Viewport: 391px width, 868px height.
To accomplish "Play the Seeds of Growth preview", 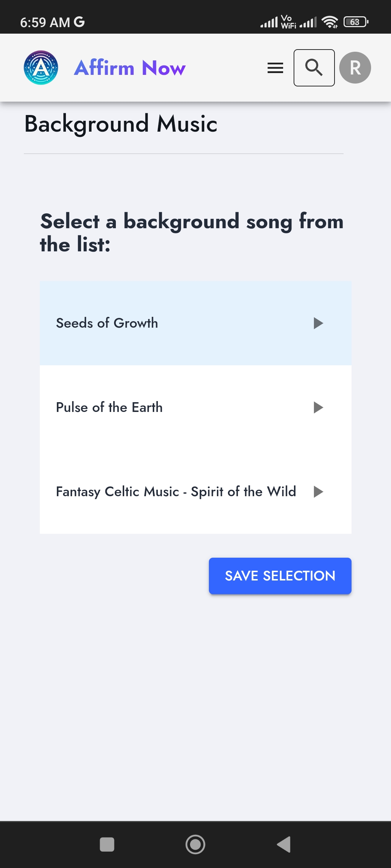I will (x=318, y=323).
